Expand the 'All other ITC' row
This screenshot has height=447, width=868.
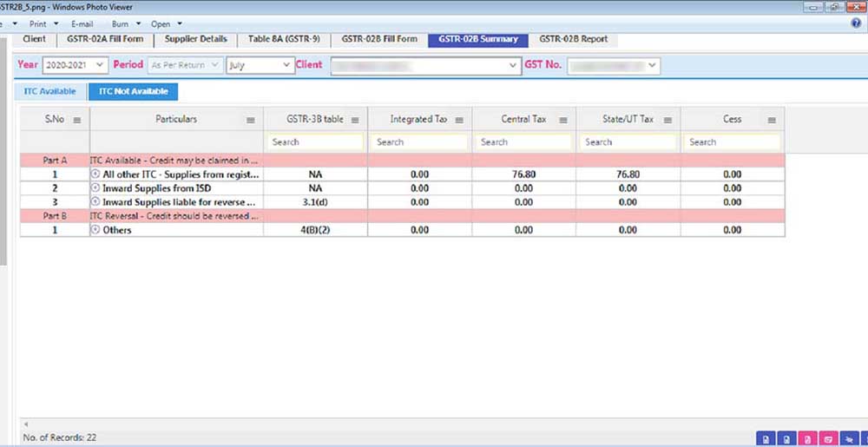click(x=95, y=174)
